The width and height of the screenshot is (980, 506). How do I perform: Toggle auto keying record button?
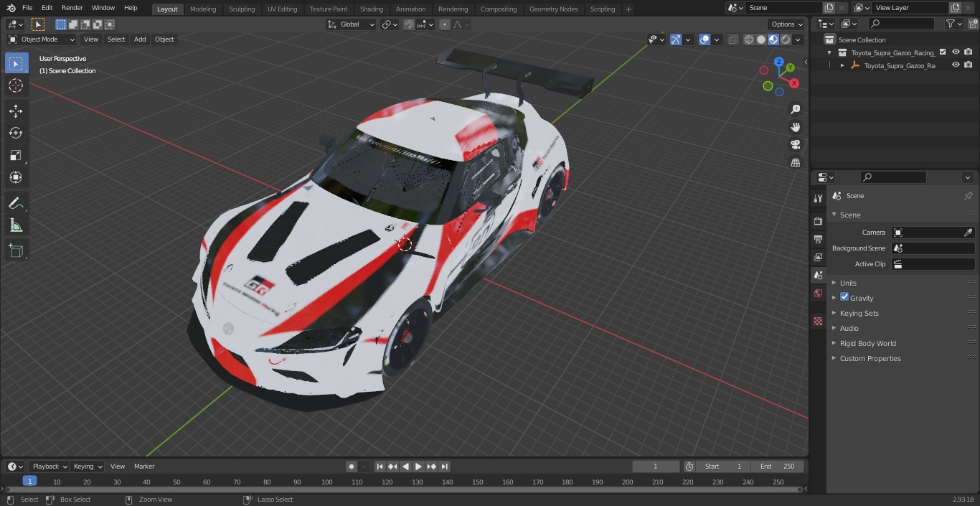(x=352, y=467)
